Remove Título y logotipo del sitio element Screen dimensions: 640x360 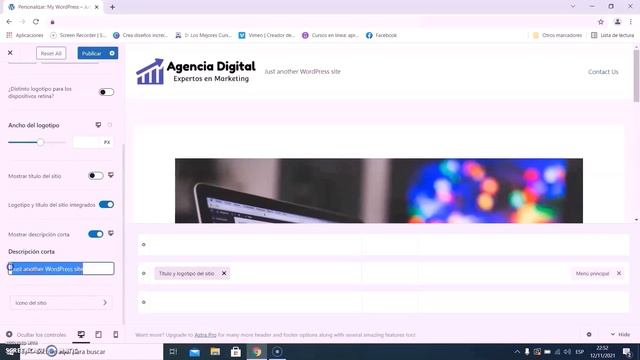coord(224,273)
